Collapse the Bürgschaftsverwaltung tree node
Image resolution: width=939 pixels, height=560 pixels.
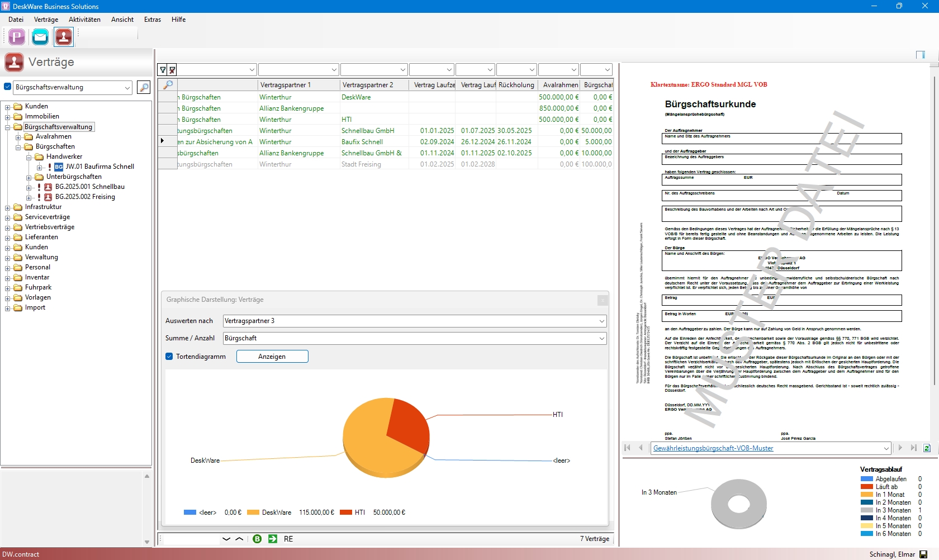[8, 127]
